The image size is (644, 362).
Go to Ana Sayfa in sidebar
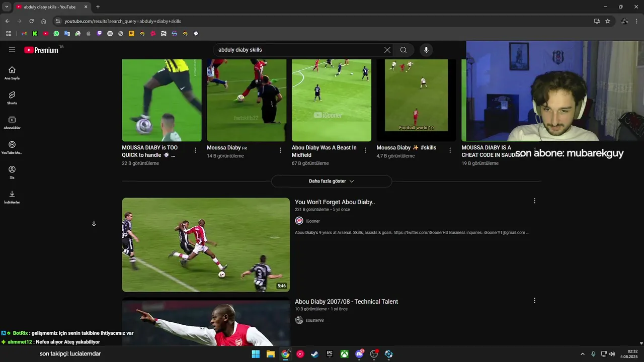pyautogui.click(x=12, y=73)
